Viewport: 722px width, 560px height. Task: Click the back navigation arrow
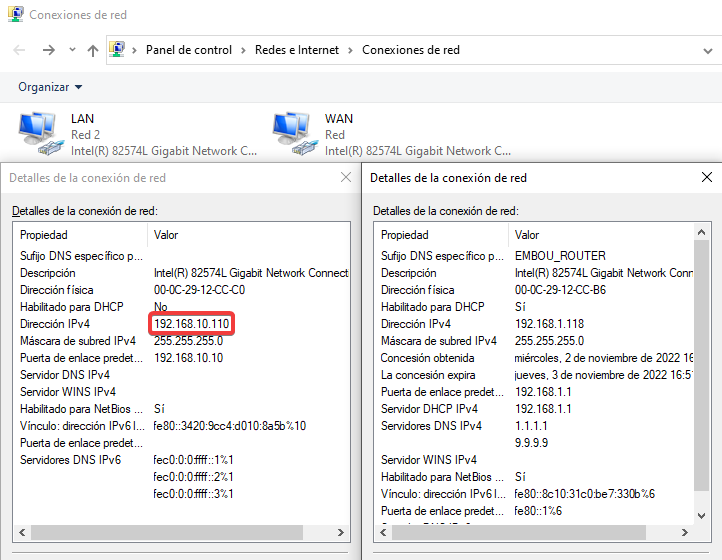tap(19, 50)
